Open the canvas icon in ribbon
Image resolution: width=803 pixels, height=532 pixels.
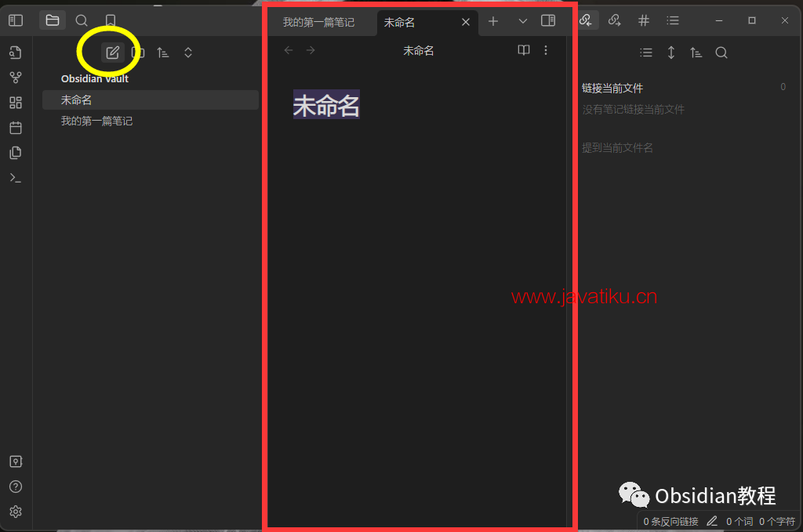[x=16, y=103]
